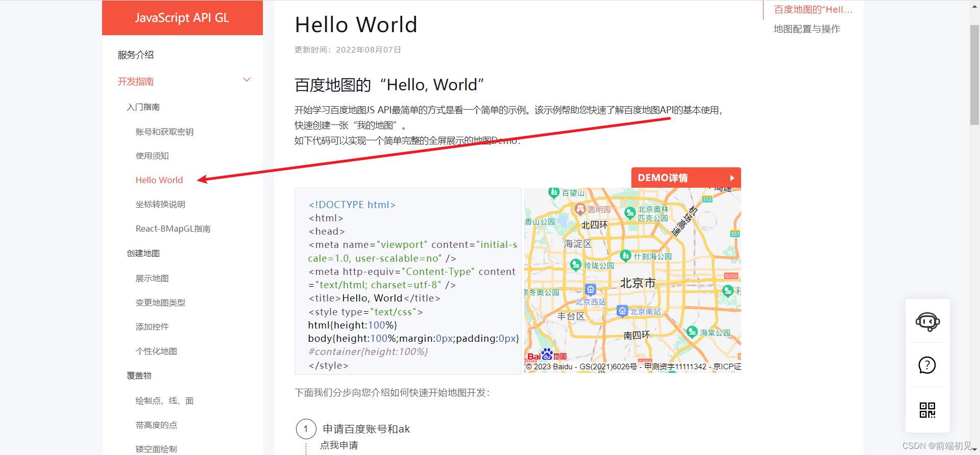Screen dimensions: 980x455
Task: Click the page vertical scrollbar thumb
Action: click(974, 74)
